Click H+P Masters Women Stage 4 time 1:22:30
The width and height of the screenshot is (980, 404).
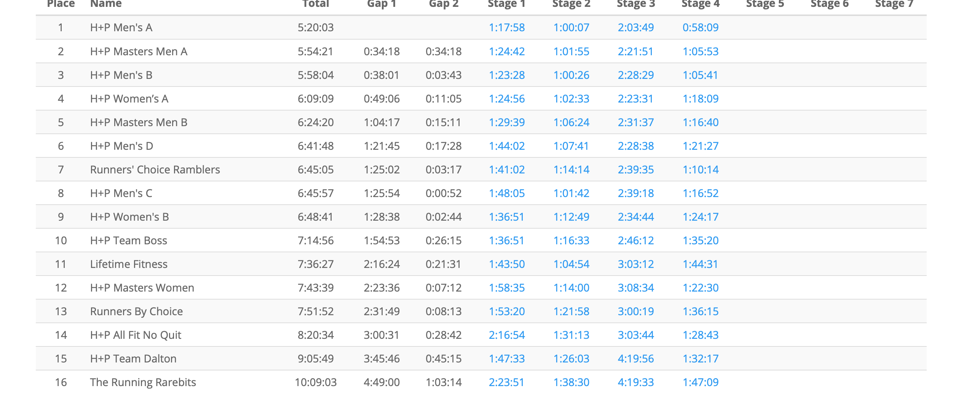(700, 288)
